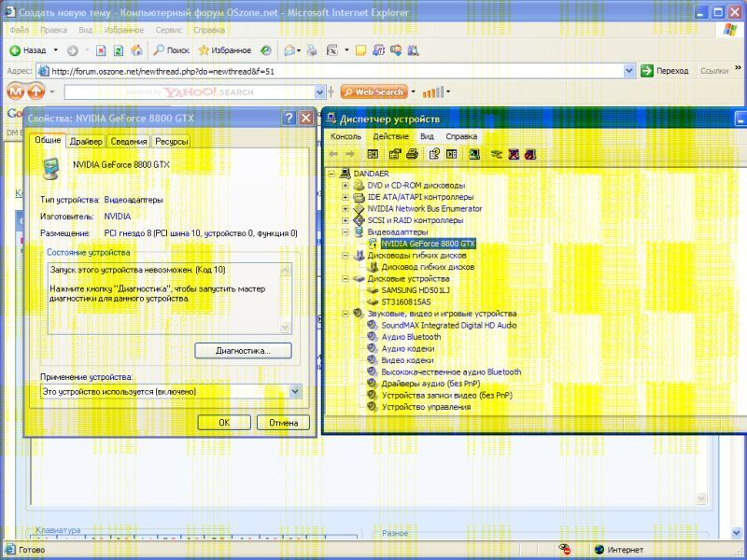Go to the Home page via house icon
The width and height of the screenshot is (747, 560).
coord(136,50)
